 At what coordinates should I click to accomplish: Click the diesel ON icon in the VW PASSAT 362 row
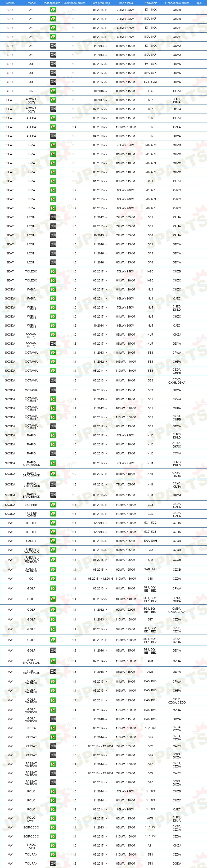coord(53,746)
